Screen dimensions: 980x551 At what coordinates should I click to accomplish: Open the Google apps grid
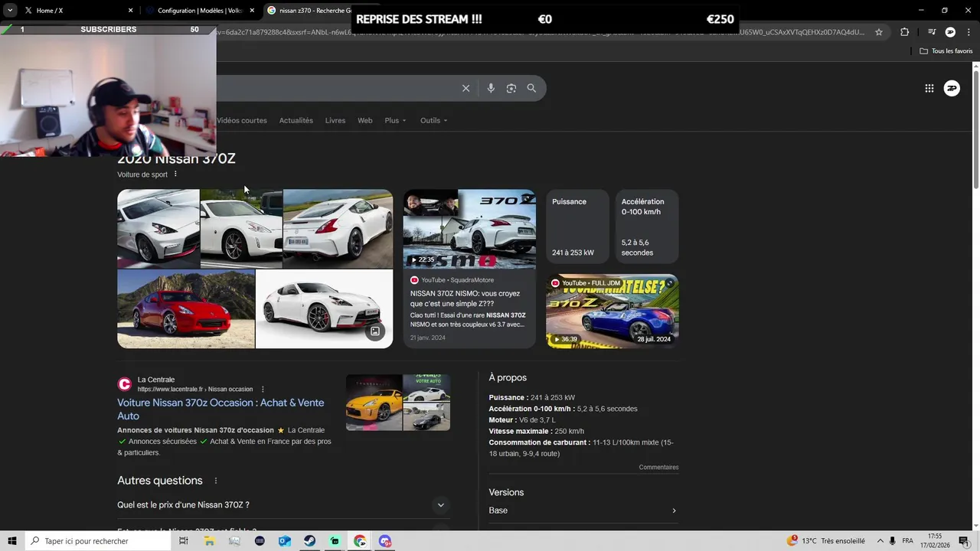[929, 88]
